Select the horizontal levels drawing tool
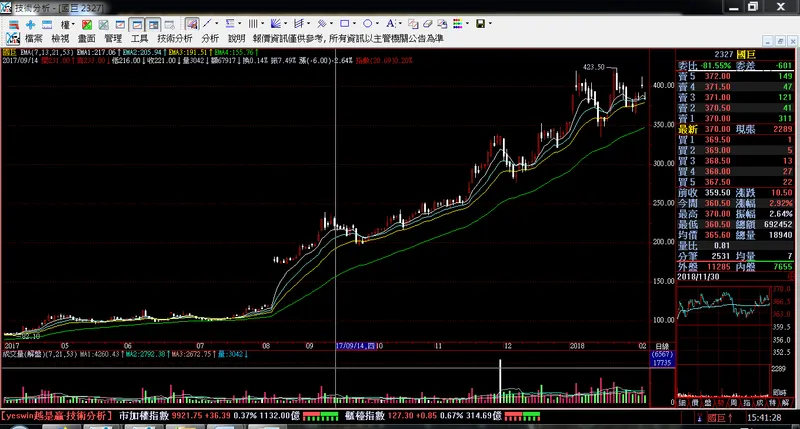The image size is (800, 429). pyautogui.click(x=230, y=23)
